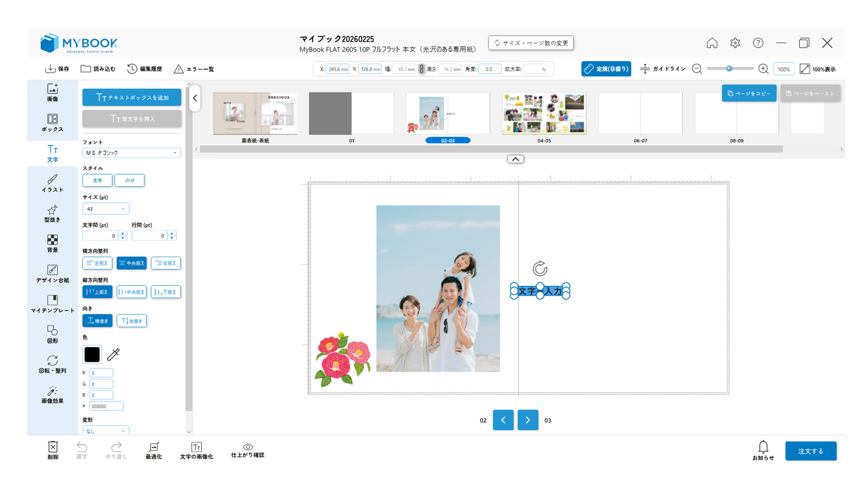Go to the previous page spread
Screen dimensions: 868x488
point(503,420)
